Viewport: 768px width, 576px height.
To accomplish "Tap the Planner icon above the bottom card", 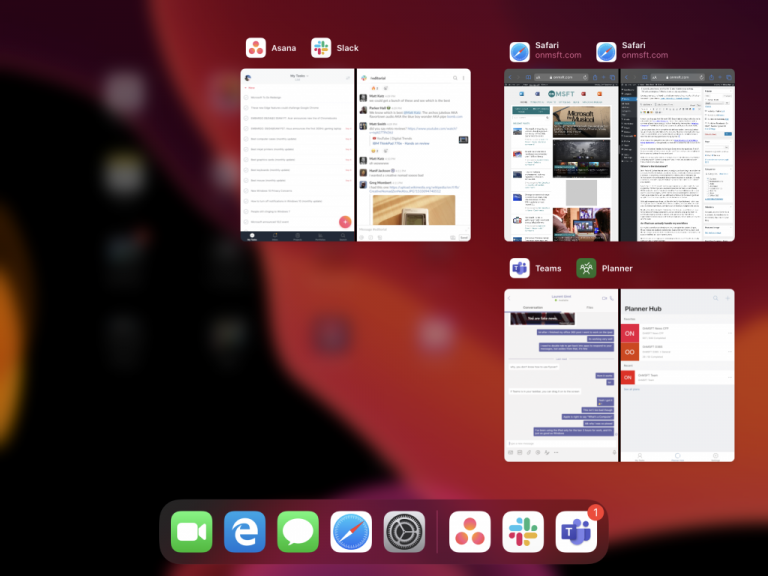I will point(586,268).
